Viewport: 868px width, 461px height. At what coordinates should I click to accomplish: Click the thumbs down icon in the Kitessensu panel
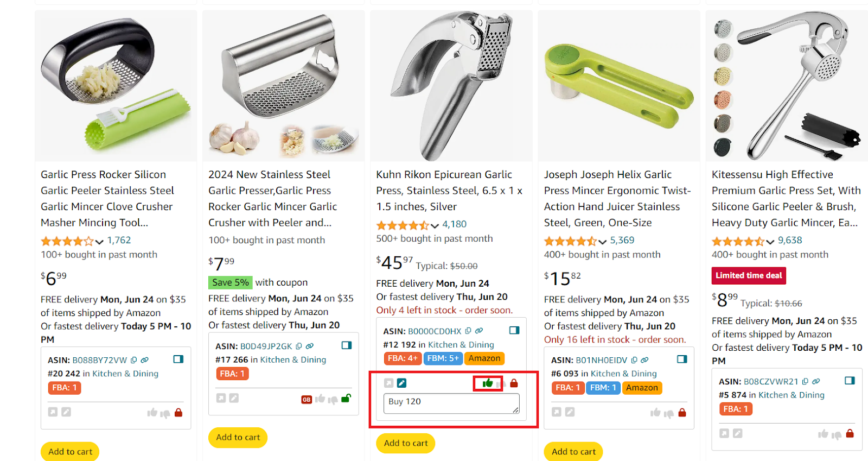click(837, 434)
